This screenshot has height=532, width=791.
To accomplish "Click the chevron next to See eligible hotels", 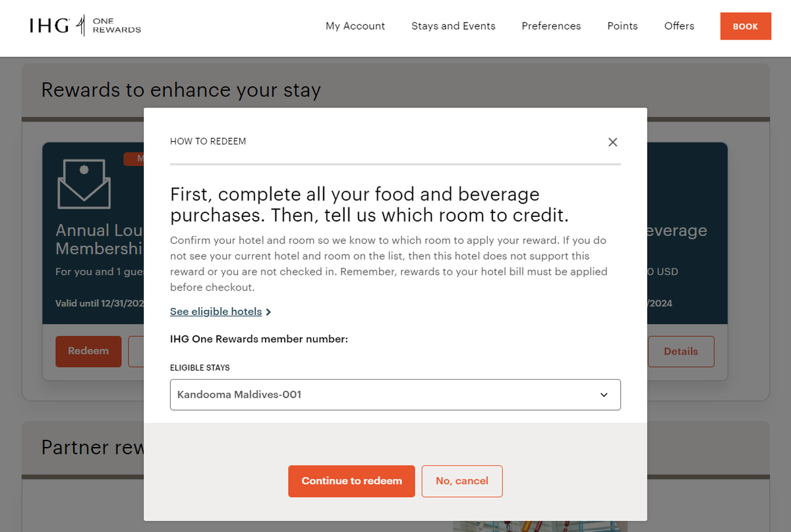I will [268, 311].
